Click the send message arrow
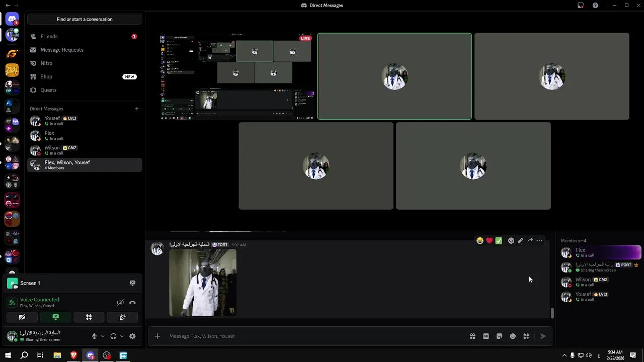The image size is (644, 362). [x=543, y=336]
